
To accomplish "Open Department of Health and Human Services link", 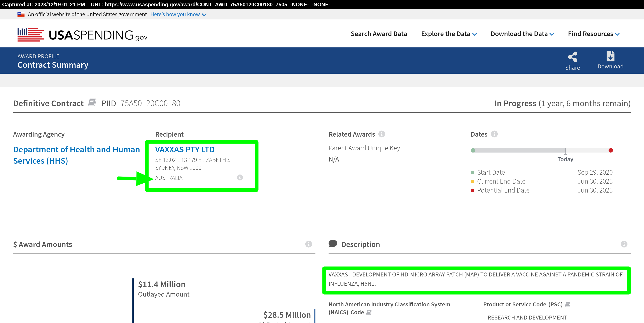I will 77,155.
